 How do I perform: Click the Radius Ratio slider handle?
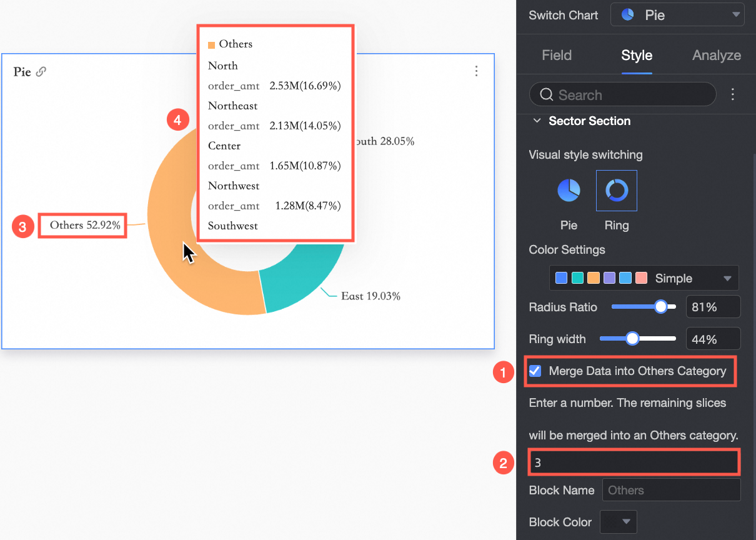pyautogui.click(x=661, y=307)
